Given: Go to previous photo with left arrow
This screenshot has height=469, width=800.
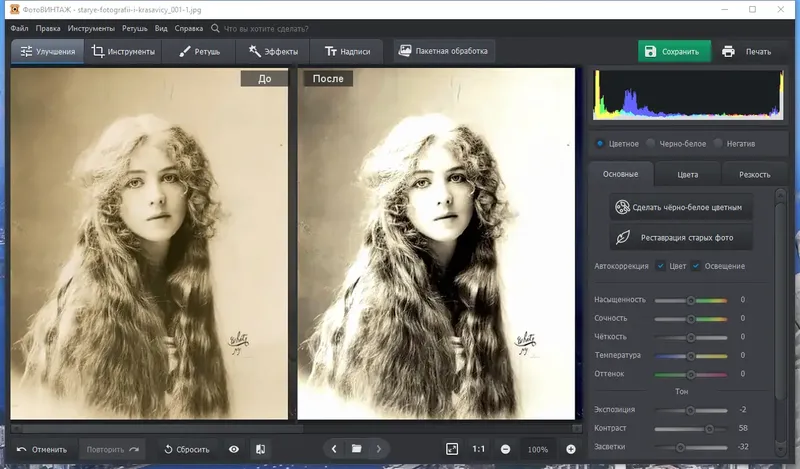Looking at the screenshot, I should tap(334, 449).
